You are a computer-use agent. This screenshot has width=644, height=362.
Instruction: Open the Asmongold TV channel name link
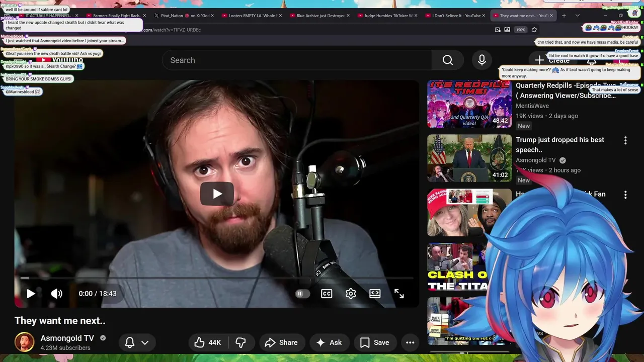pyautogui.click(x=67, y=338)
